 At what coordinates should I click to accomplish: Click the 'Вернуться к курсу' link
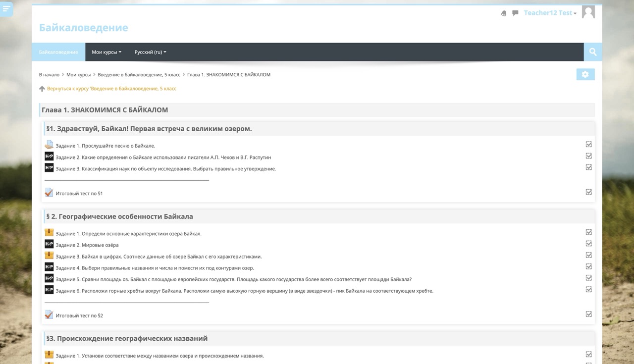pos(111,89)
